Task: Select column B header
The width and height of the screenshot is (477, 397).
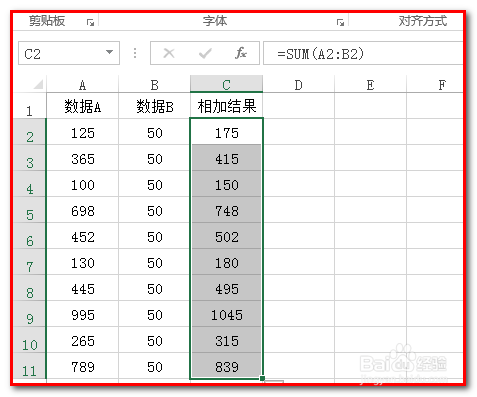Action: pyautogui.click(x=154, y=84)
